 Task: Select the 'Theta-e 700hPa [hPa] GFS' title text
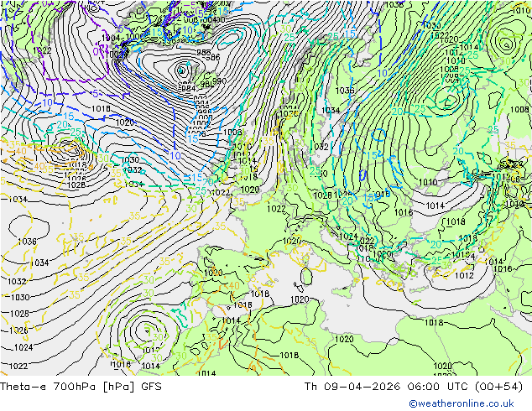click(x=81, y=387)
